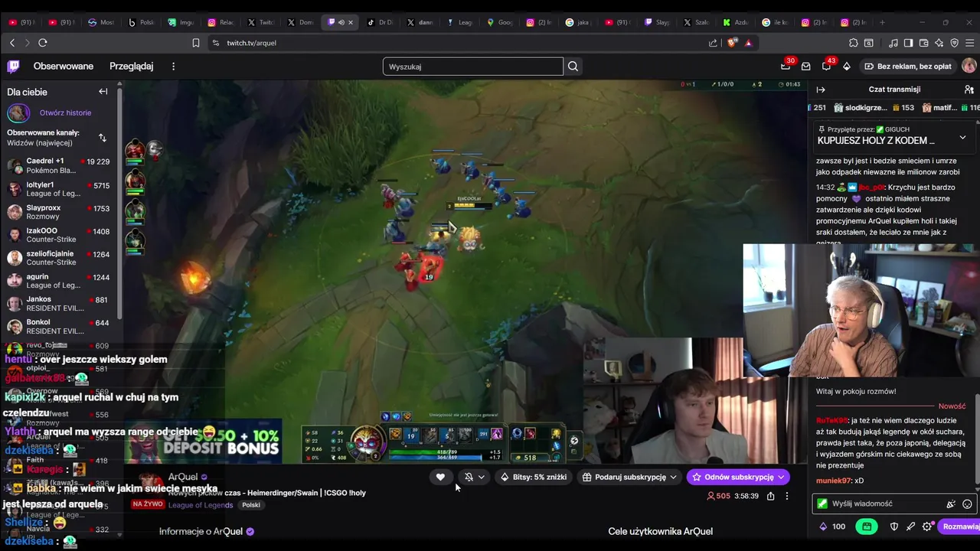980x551 pixels.
Task: Open the emote picker in chat input
Action: click(967, 504)
